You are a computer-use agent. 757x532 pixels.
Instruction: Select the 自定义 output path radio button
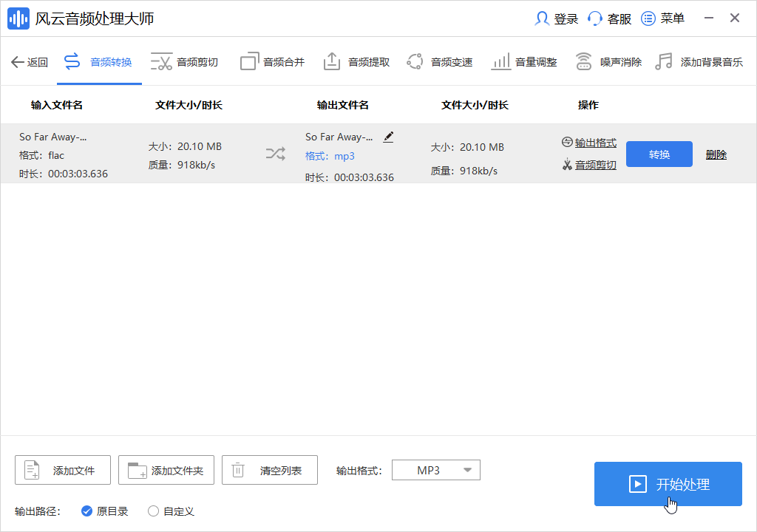(153, 511)
